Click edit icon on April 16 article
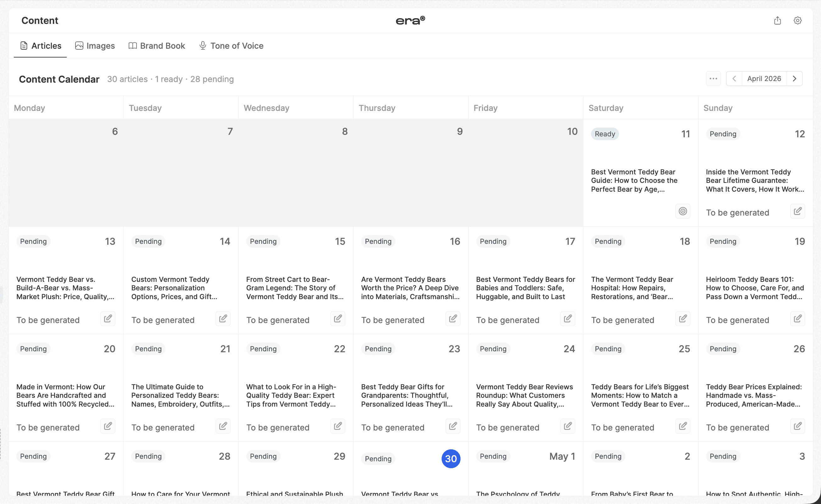This screenshot has height=504, width=821. point(453,319)
